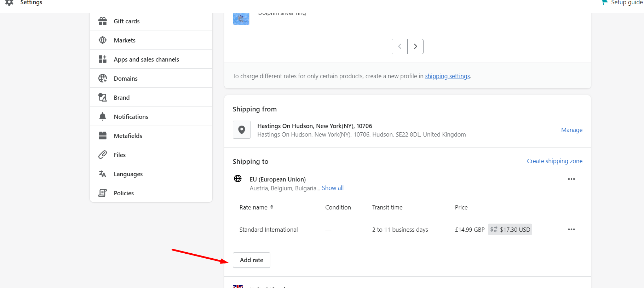The image size is (644, 288).
Task: Click the Brand icon in sidebar
Action: tap(103, 98)
